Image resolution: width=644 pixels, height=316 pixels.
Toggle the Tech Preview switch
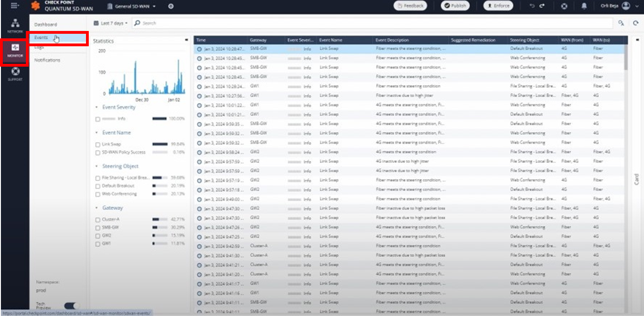[x=72, y=306]
